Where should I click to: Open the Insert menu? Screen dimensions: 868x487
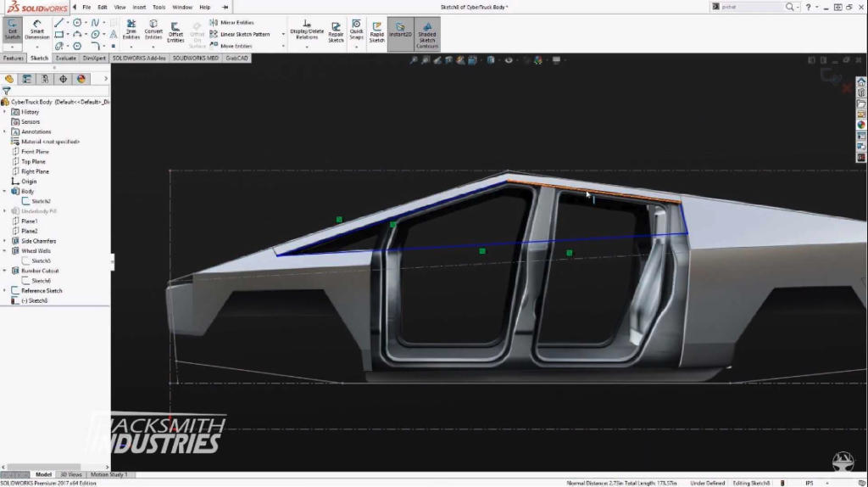[x=139, y=7]
